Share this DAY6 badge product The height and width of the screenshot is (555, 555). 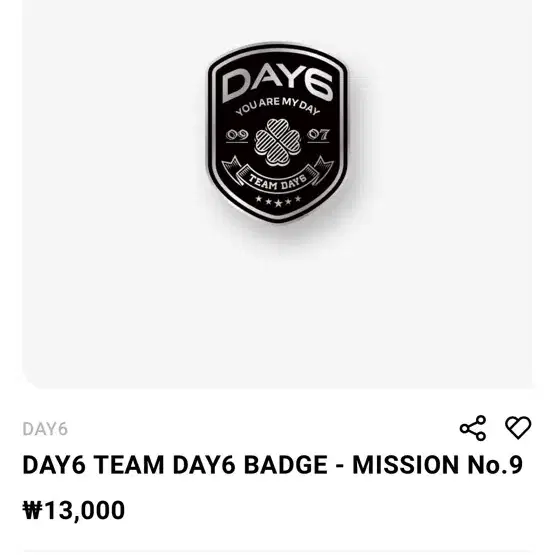point(473,428)
